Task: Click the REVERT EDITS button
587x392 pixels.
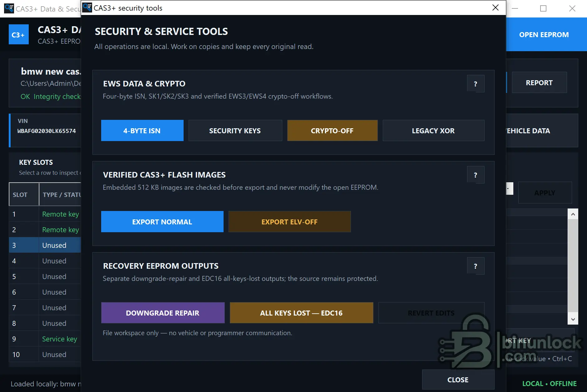Action: click(x=432, y=313)
